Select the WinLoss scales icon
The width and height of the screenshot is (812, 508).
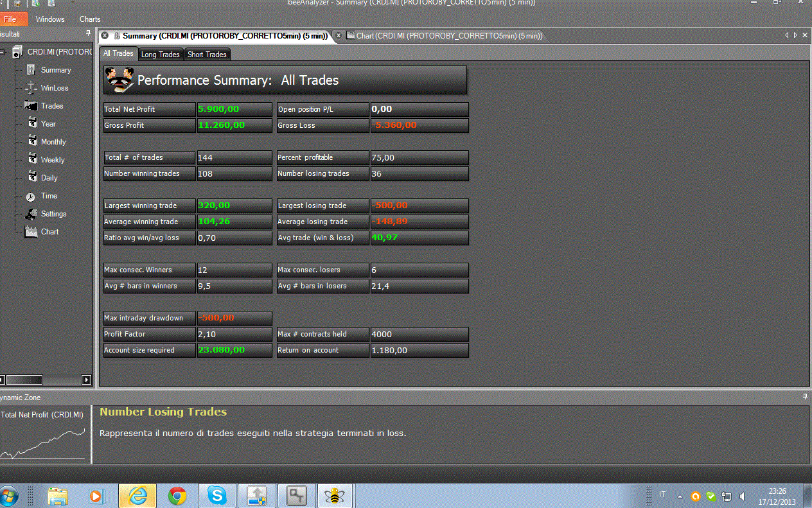pos(31,87)
